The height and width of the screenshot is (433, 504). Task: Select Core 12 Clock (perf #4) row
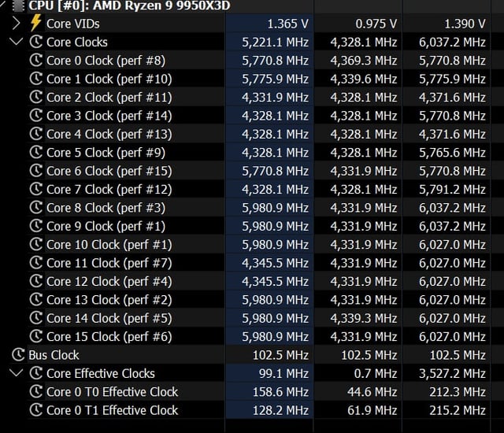tap(109, 281)
